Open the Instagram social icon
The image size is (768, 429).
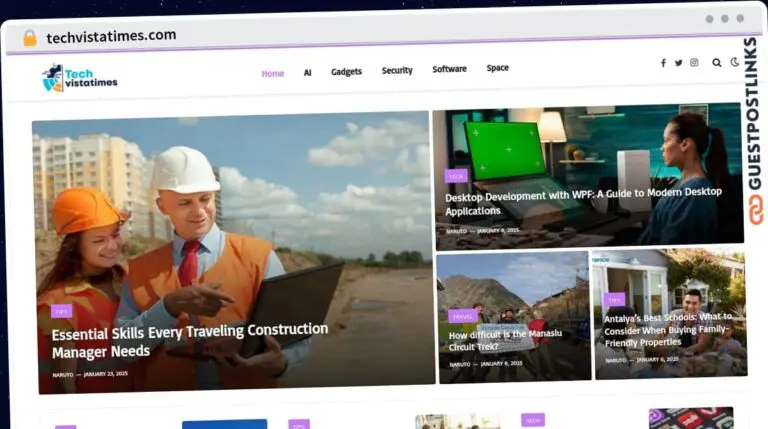click(694, 62)
